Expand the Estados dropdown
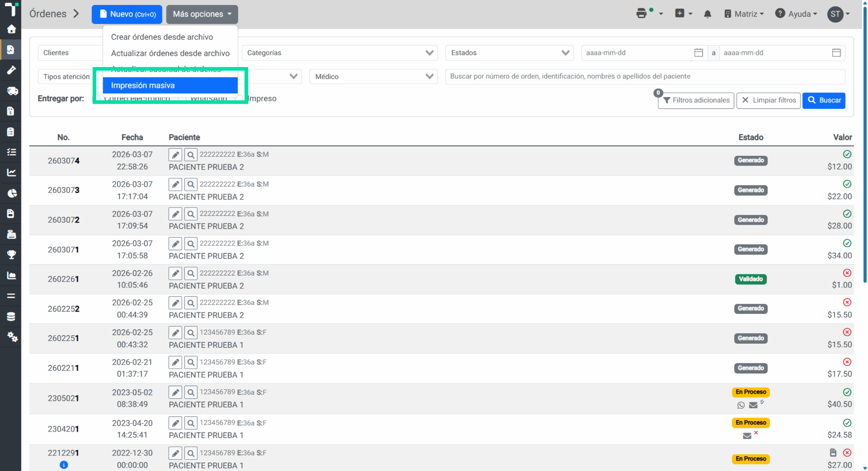868x471 pixels. pyautogui.click(x=509, y=53)
